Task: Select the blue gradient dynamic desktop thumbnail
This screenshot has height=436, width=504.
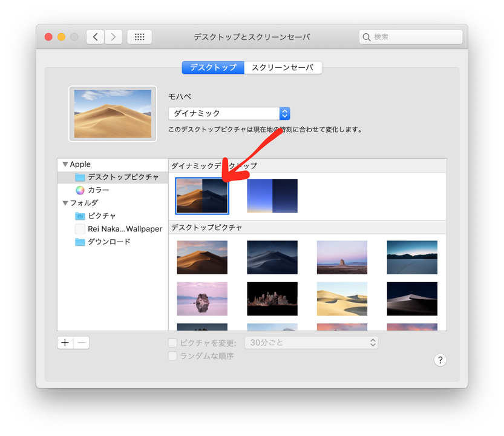Action: click(272, 196)
